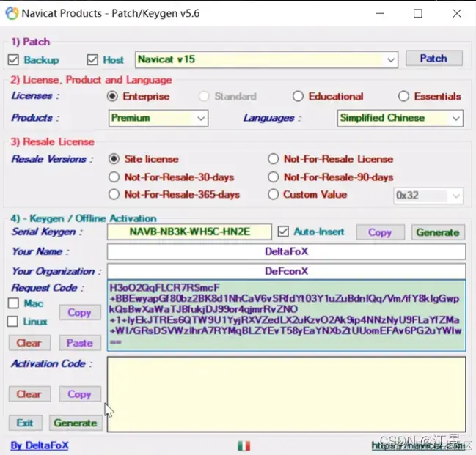This screenshot has height=455, width=476.
Task: Click the Patch button
Action: click(x=434, y=58)
